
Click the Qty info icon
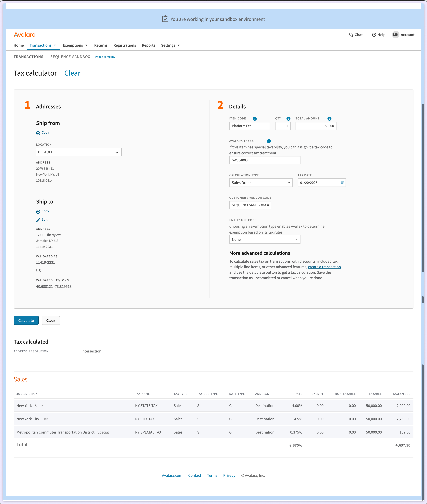tap(288, 119)
